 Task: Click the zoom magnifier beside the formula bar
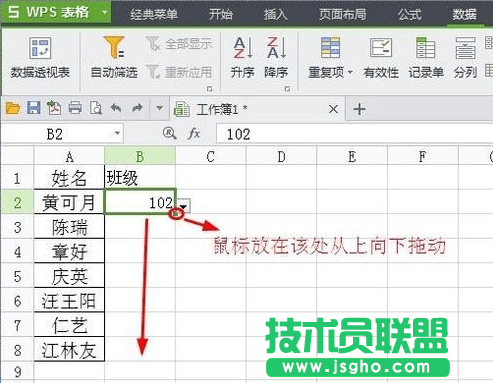pyautogui.click(x=169, y=134)
